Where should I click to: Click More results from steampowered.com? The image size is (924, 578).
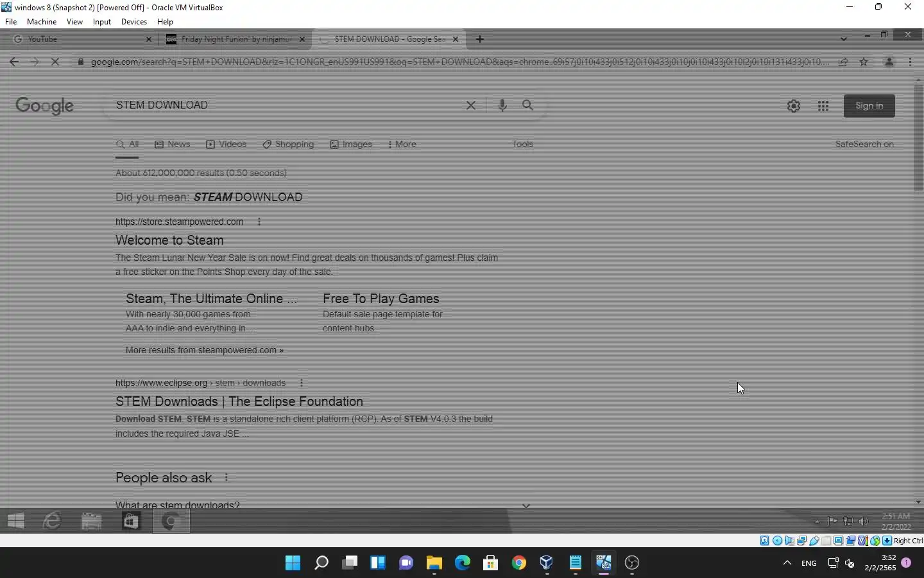pos(204,350)
